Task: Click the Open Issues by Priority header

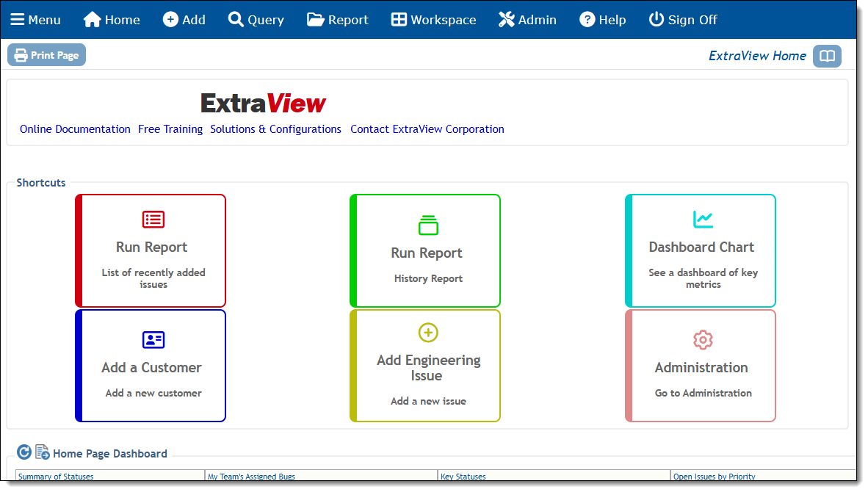Action: pos(714,477)
